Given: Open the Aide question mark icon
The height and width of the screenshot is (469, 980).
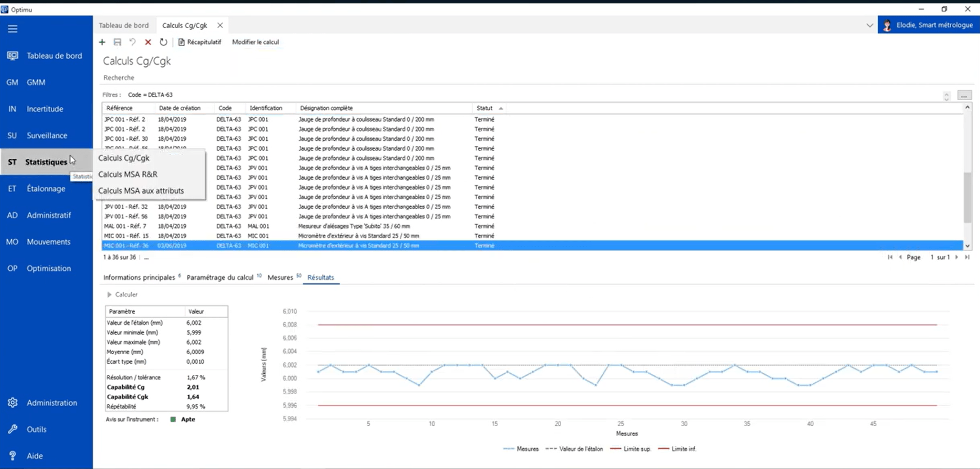Looking at the screenshot, I should (12, 455).
